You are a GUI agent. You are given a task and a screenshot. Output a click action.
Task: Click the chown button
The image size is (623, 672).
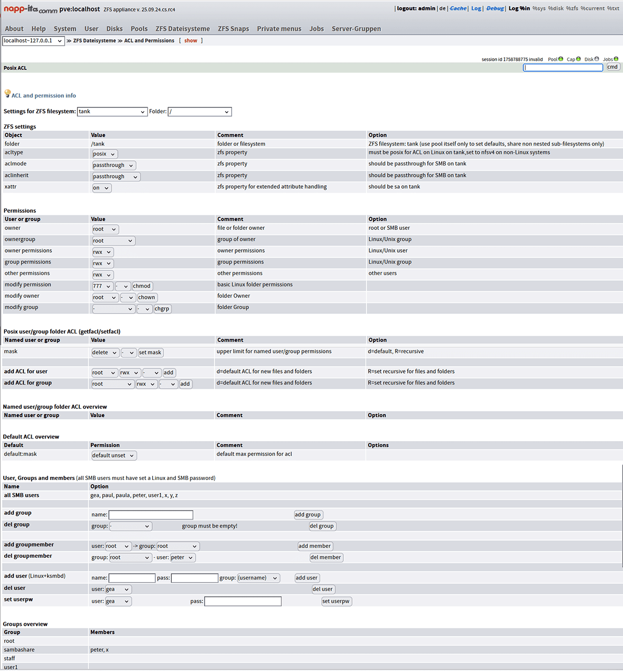coord(147,298)
